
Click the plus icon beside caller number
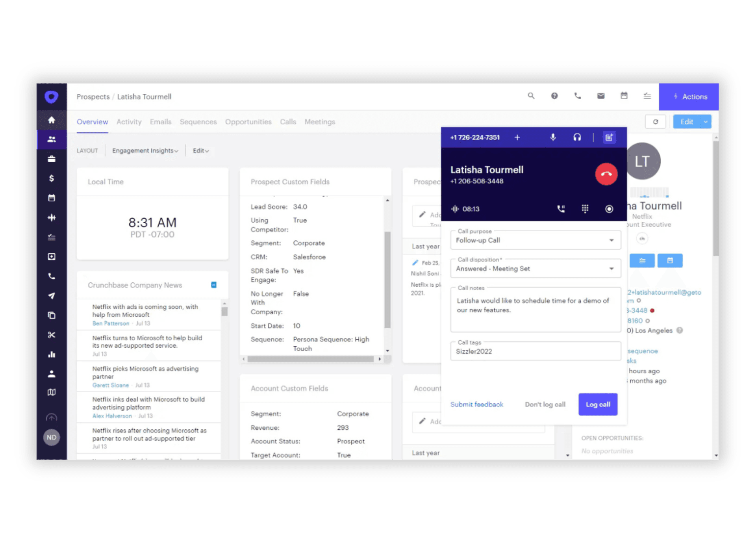[517, 137]
